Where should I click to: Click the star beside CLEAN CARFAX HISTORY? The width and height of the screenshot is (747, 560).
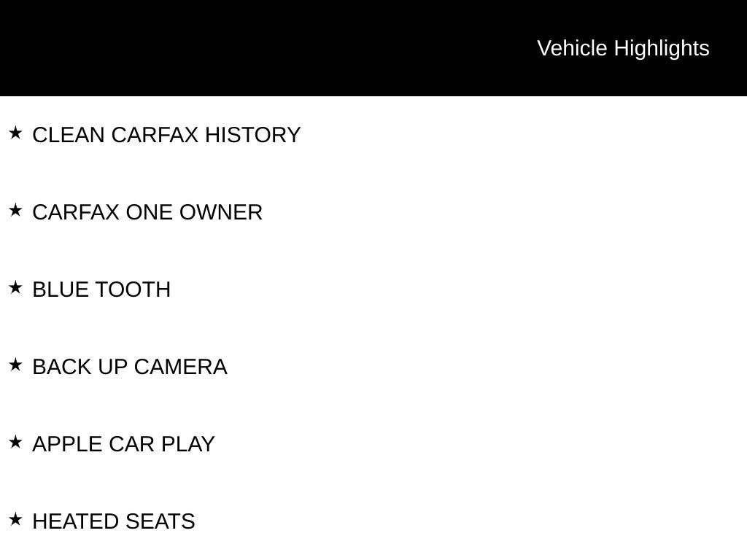tap(15, 133)
